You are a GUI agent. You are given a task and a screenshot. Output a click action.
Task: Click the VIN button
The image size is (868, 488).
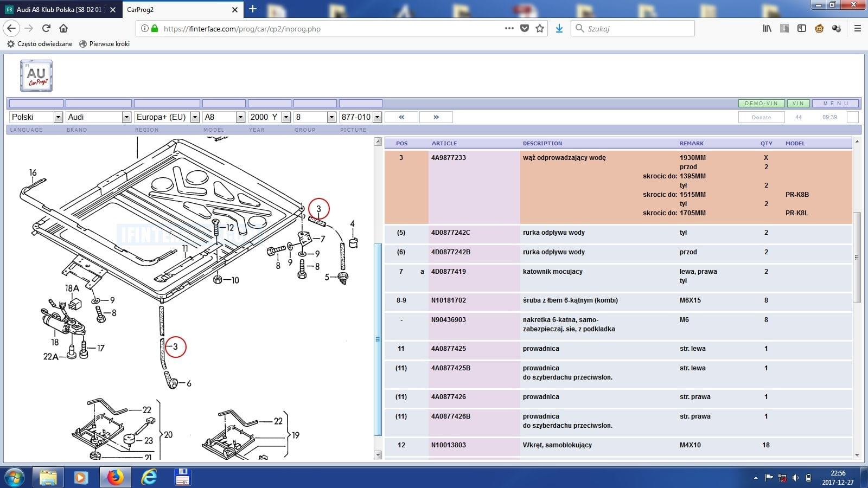point(798,103)
